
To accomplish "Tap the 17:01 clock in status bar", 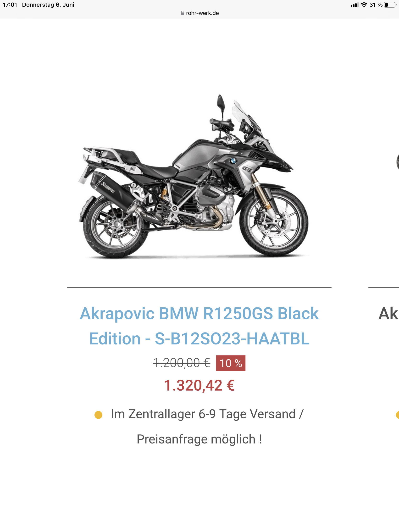I will 10,5.
